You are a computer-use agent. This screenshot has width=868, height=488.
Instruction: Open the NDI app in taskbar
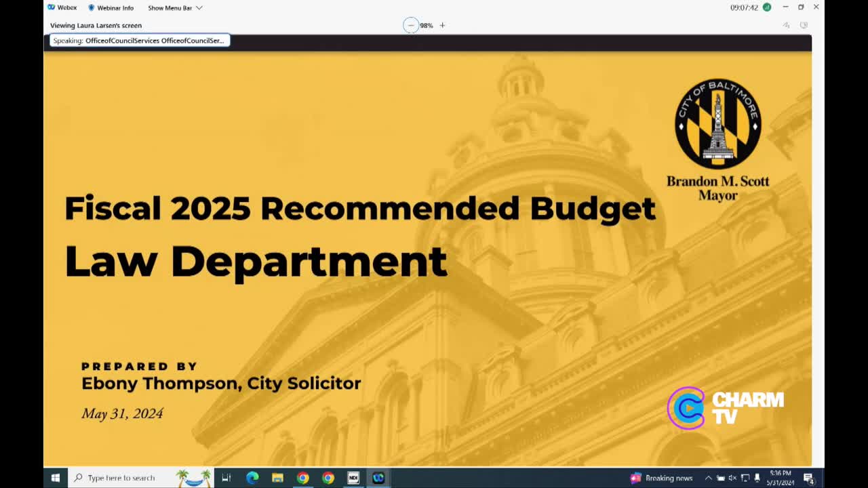353,478
